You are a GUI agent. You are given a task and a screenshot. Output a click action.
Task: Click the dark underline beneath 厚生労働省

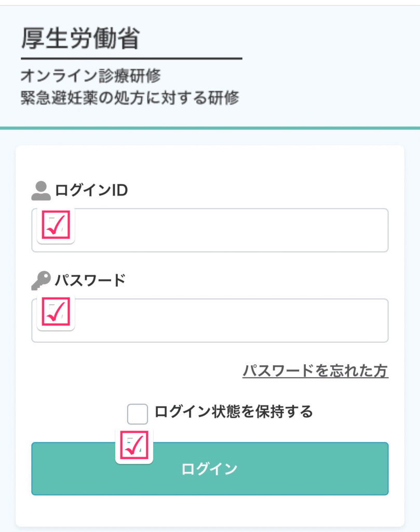[x=131, y=59]
